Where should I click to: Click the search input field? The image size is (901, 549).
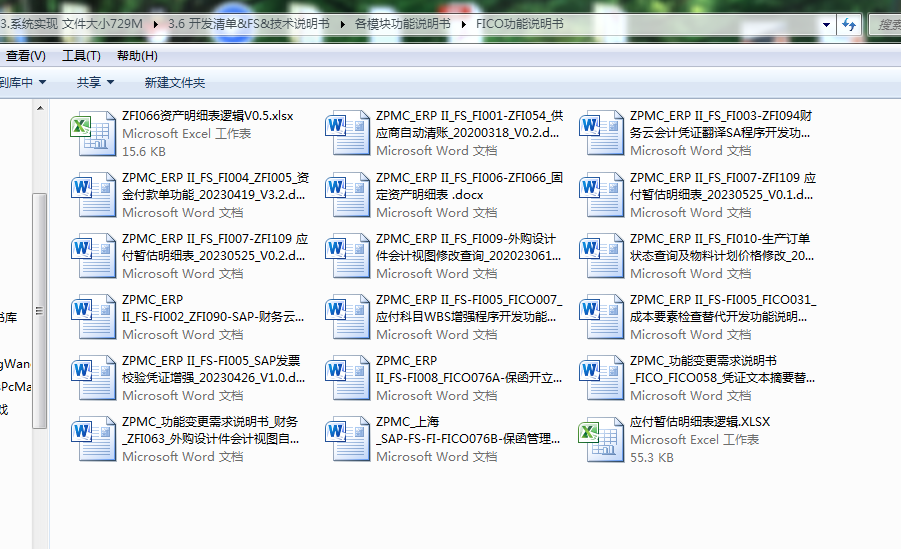tap(885, 25)
